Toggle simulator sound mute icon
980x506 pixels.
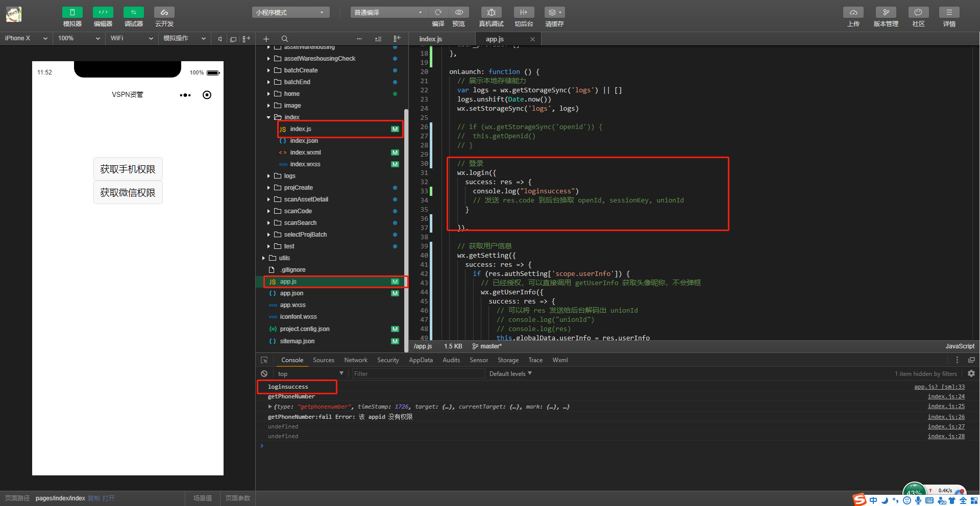[x=220, y=39]
